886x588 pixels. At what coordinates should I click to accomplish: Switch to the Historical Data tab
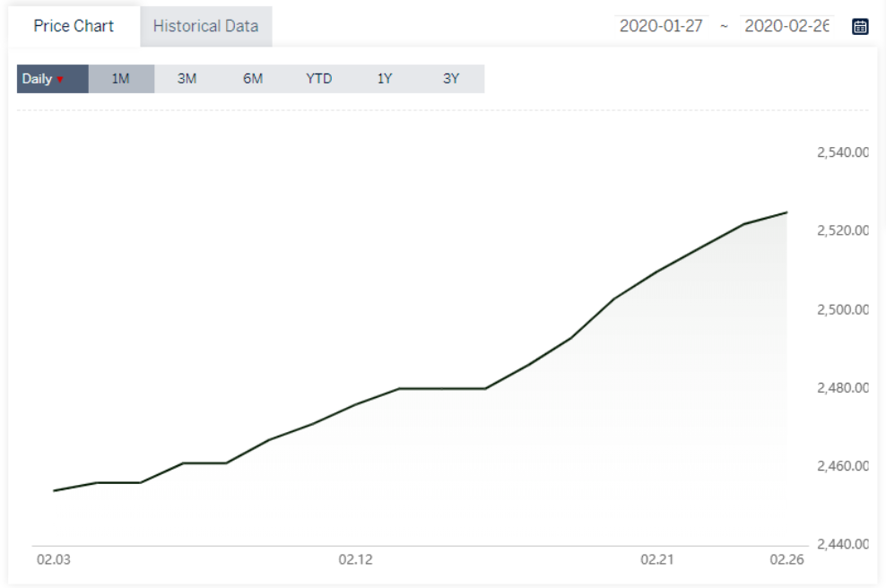(x=205, y=26)
